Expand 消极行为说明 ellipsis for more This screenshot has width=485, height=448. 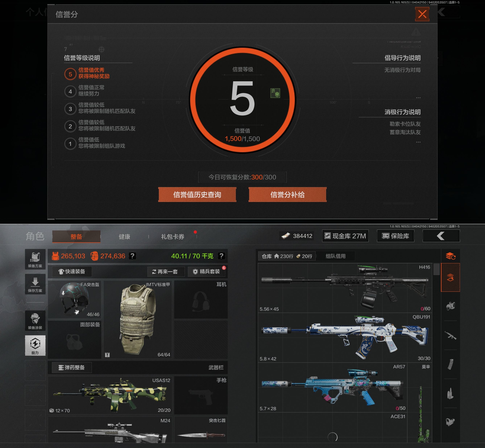coord(418,142)
